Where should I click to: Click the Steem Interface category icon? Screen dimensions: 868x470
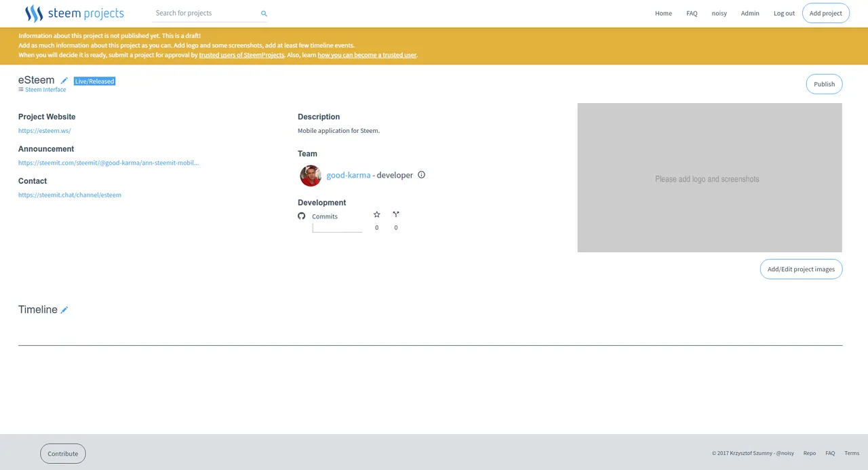click(21, 90)
